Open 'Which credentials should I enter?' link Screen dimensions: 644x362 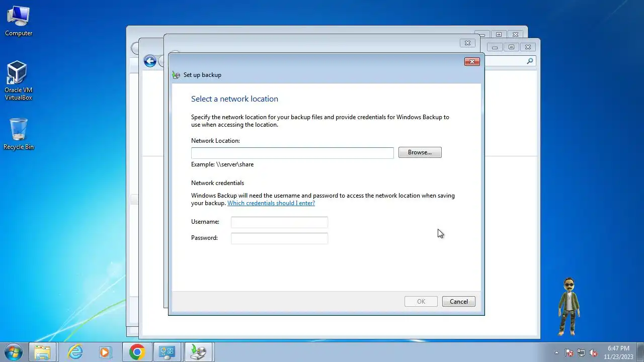pyautogui.click(x=271, y=203)
